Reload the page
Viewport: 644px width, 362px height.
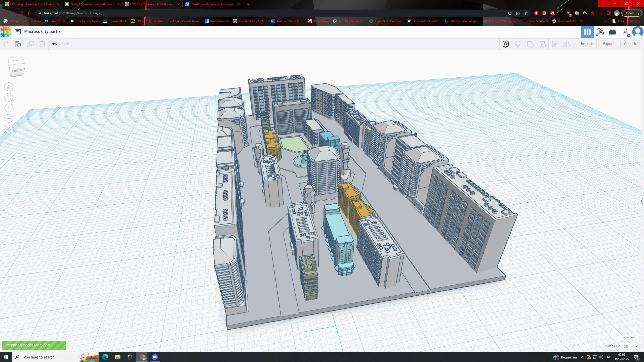[22, 13]
